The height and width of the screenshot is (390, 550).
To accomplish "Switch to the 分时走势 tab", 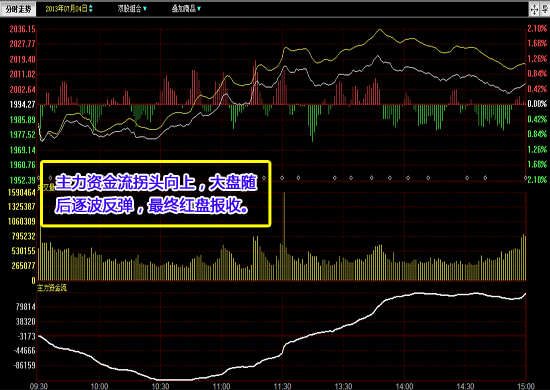I will pyautogui.click(x=18, y=9).
